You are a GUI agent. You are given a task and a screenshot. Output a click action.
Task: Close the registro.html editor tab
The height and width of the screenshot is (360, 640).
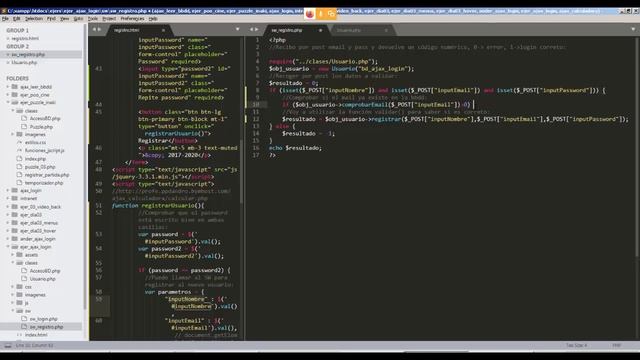click(163, 30)
